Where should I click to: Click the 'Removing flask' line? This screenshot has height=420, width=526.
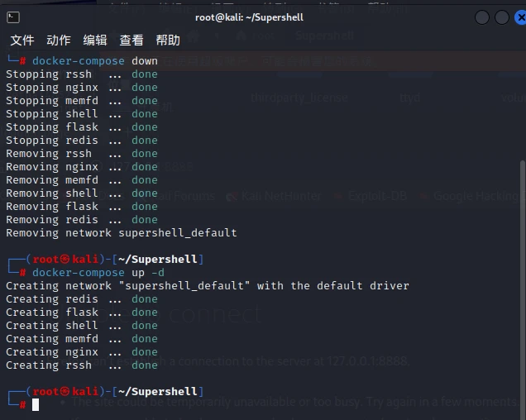[x=82, y=207]
